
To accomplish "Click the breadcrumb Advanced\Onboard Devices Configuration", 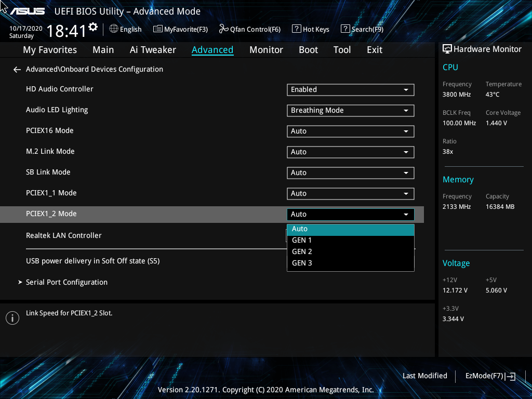I will click(x=95, y=69).
